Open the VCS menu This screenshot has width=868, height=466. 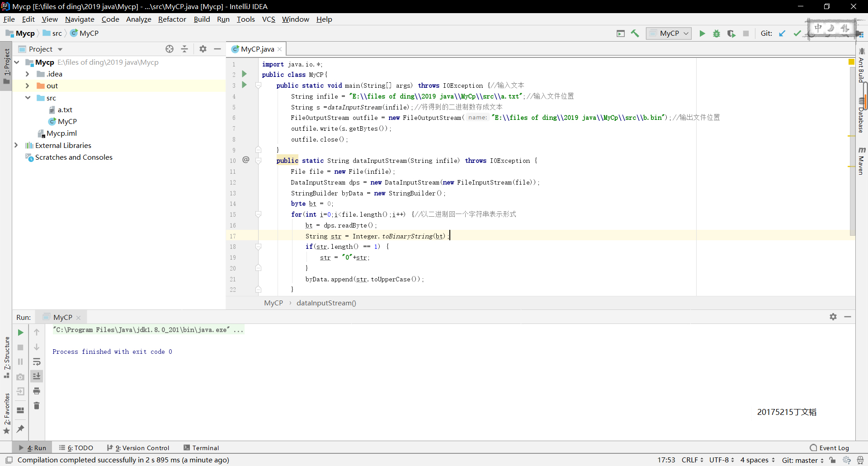269,19
